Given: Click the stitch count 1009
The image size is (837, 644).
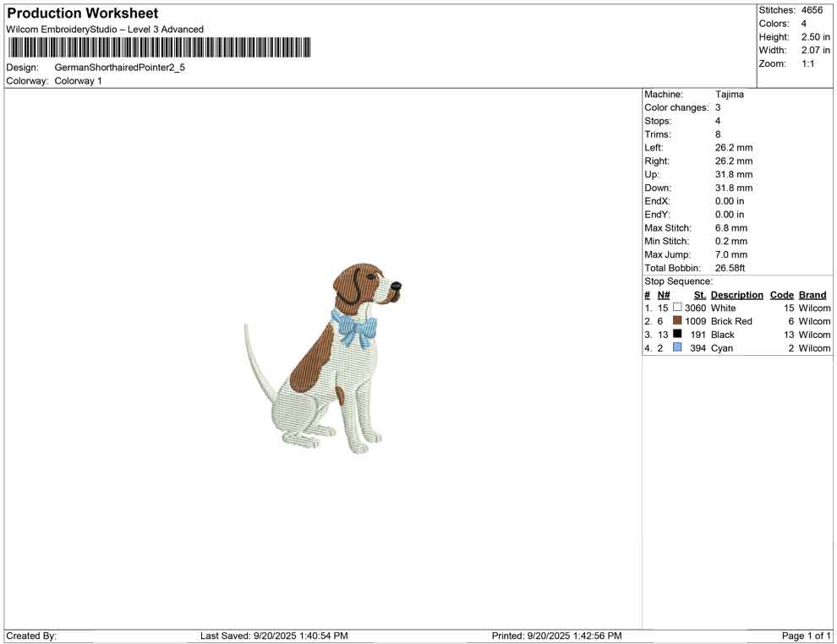Looking at the screenshot, I should coord(696,321).
